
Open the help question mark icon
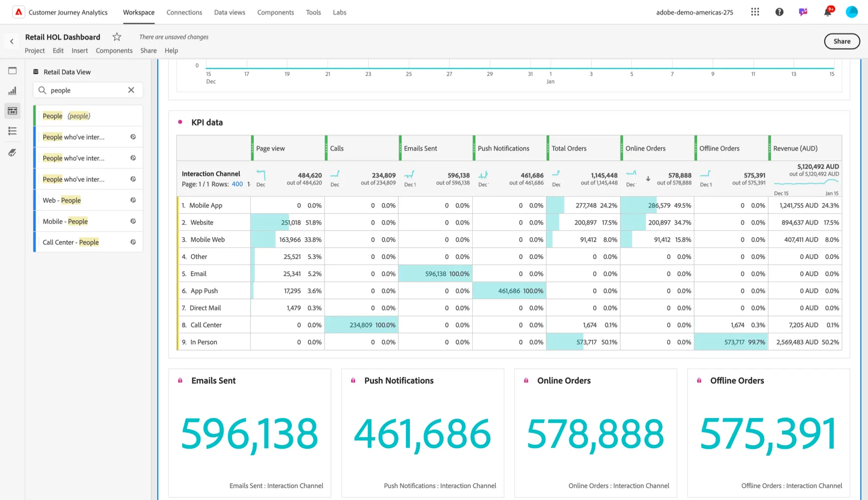click(779, 12)
